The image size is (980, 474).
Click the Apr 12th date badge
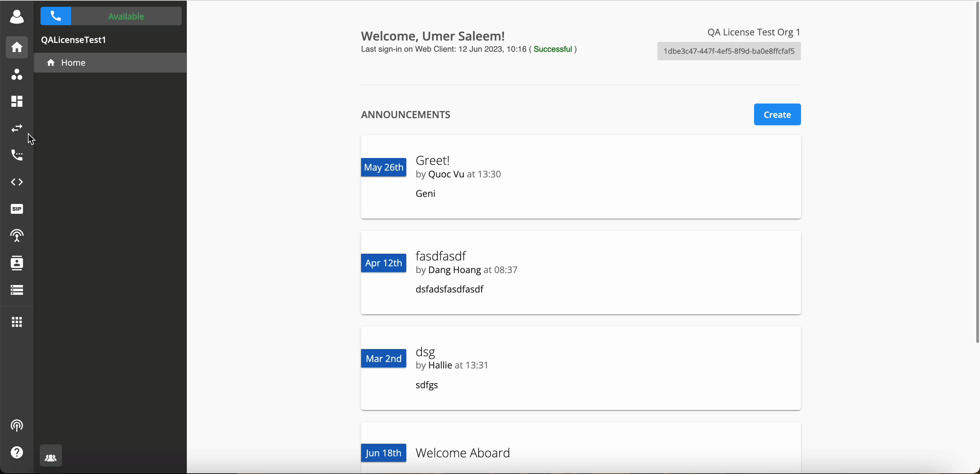(x=383, y=263)
